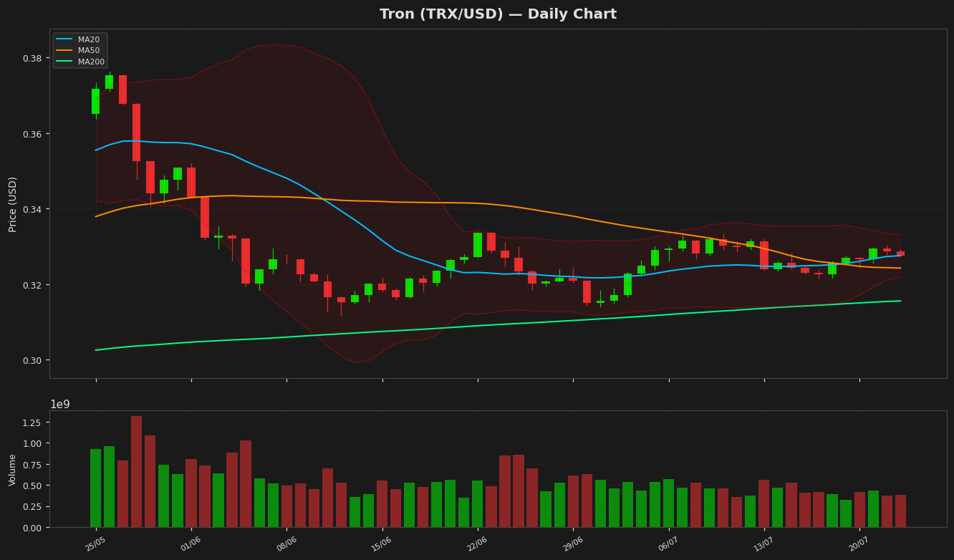
Task: Select the MA200 legend label
Action: click(x=91, y=62)
